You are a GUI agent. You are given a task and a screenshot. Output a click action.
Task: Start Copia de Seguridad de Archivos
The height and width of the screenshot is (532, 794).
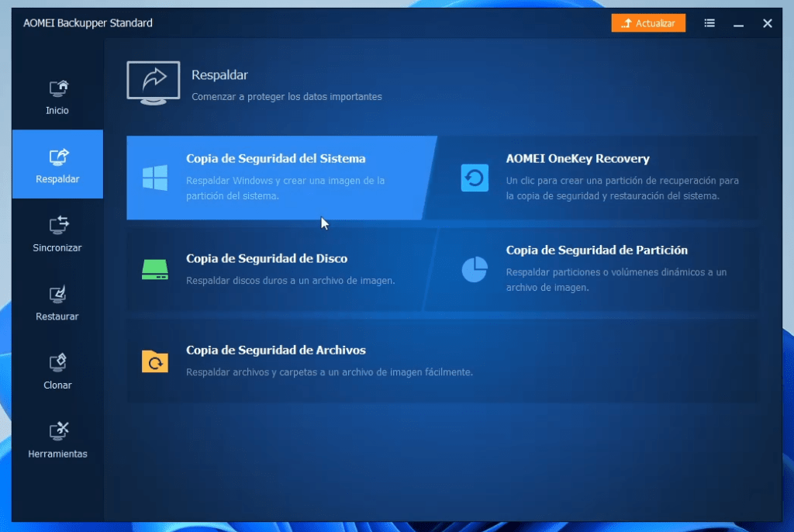tap(275, 351)
